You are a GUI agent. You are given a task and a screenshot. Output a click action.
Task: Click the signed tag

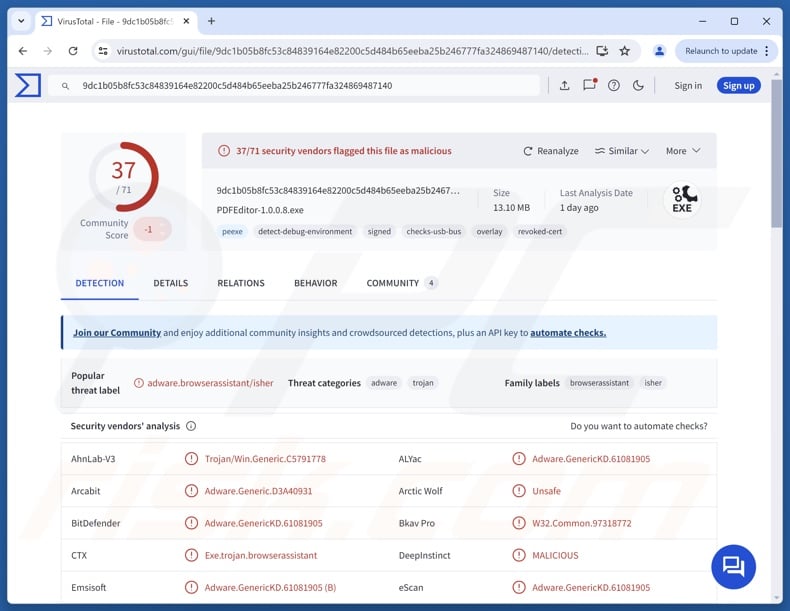379,232
